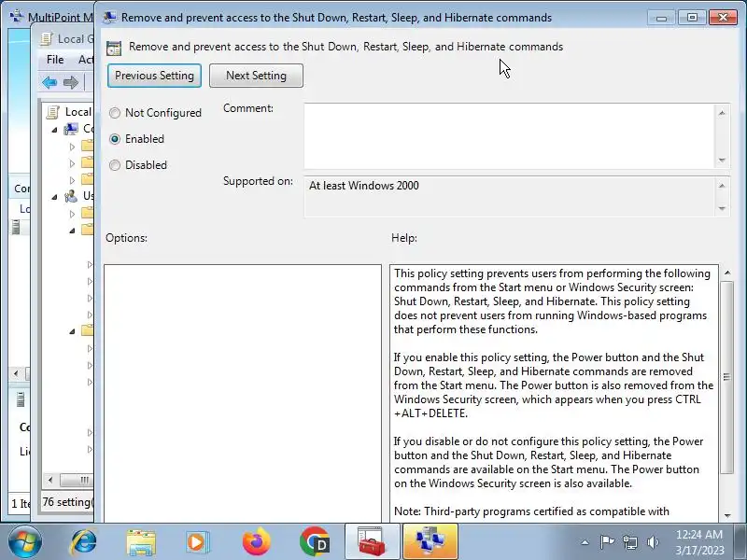The height and width of the screenshot is (560, 747).
Task: Click the taskbar clock showing 12:24 AM
Action: [698, 542]
